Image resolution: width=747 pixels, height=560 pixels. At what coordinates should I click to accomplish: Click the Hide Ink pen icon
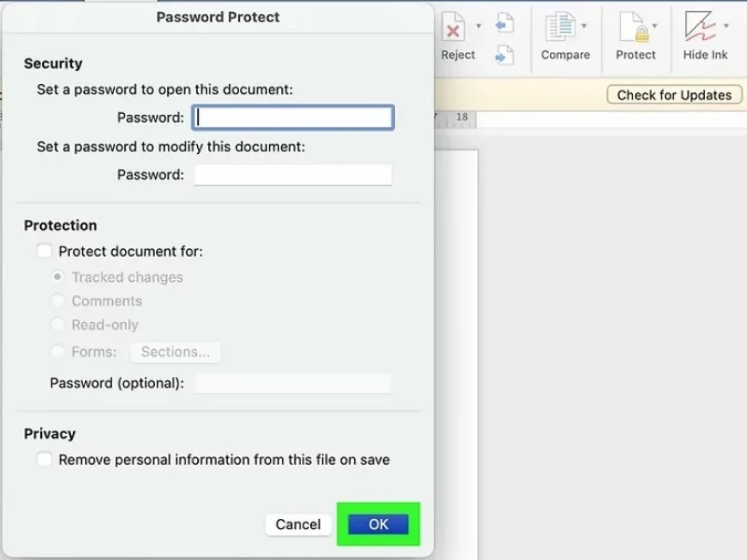(x=701, y=26)
